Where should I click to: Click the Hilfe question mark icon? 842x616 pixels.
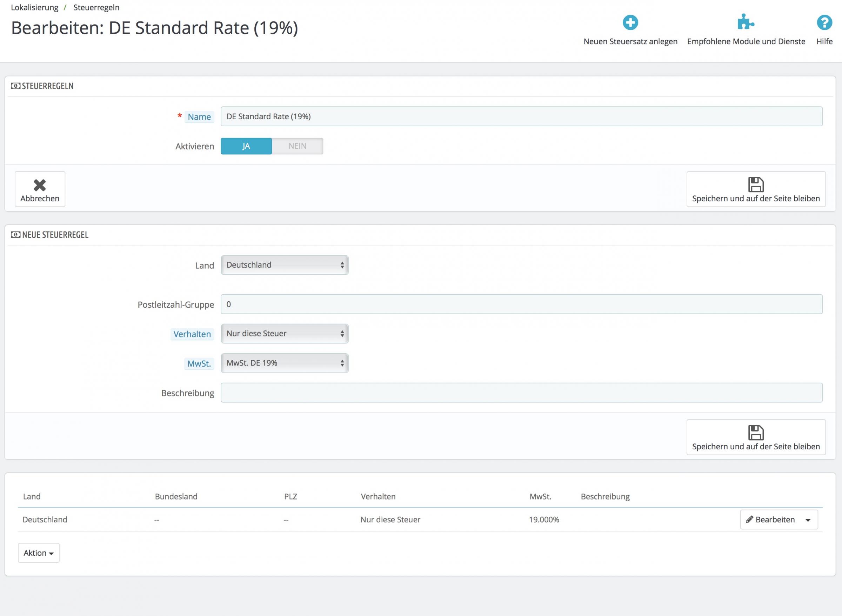tap(824, 23)
